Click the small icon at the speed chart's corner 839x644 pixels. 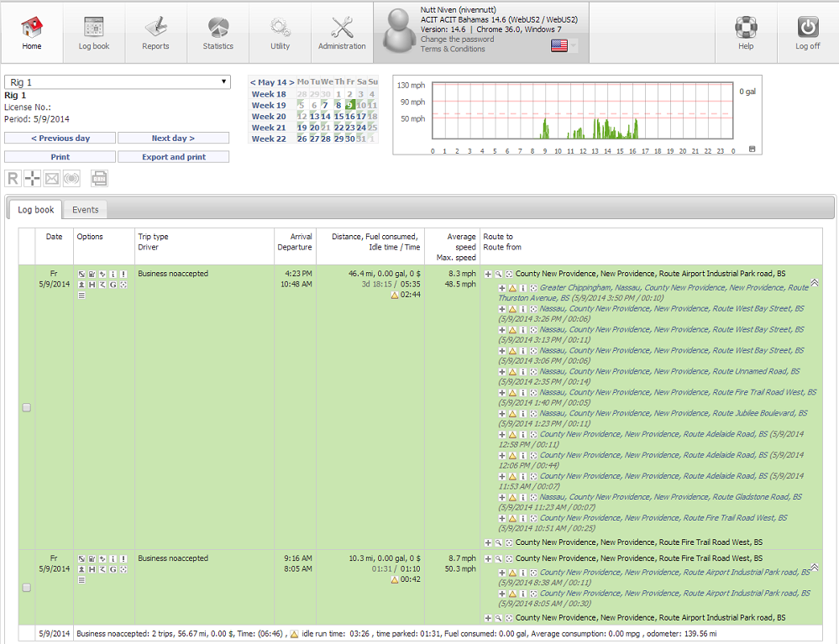752,149
